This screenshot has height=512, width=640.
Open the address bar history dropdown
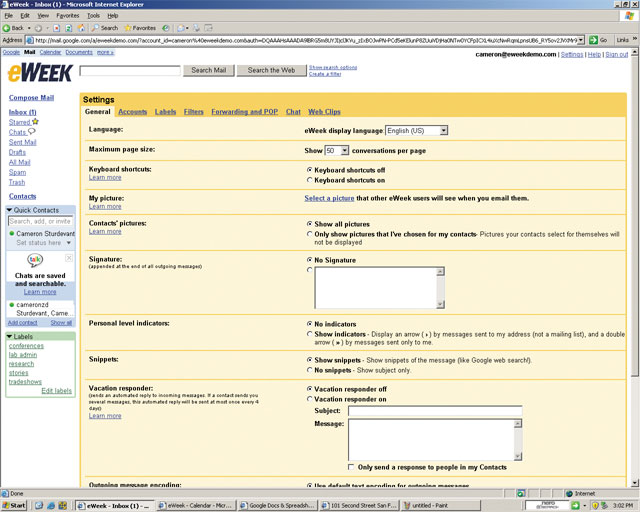[581, 40]
